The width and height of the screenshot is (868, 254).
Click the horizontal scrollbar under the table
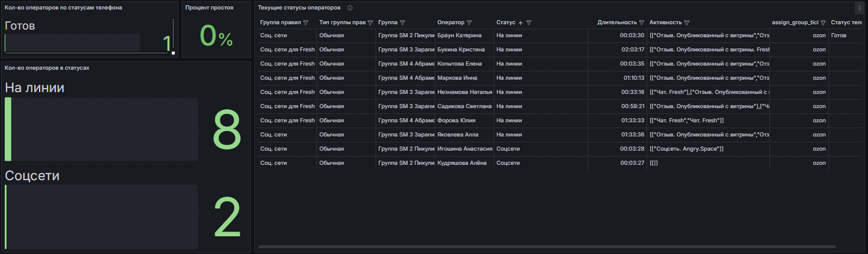click(x=547, y=246)
